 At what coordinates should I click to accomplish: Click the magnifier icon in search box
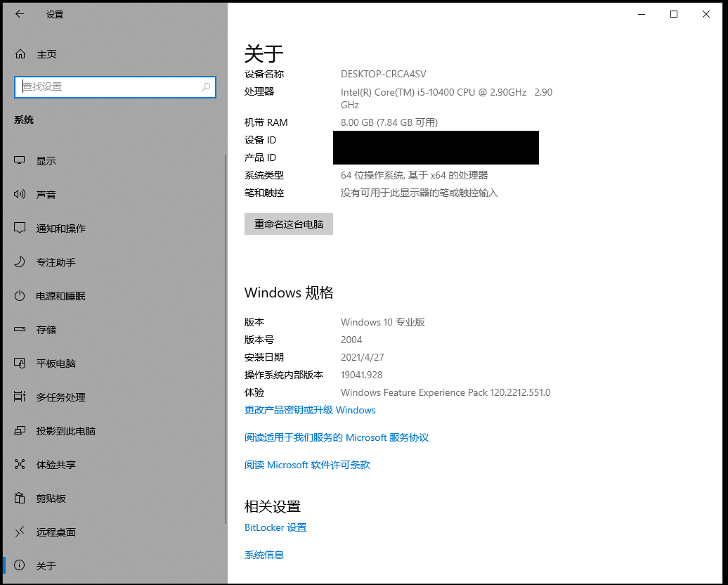[x=206, y=87]
